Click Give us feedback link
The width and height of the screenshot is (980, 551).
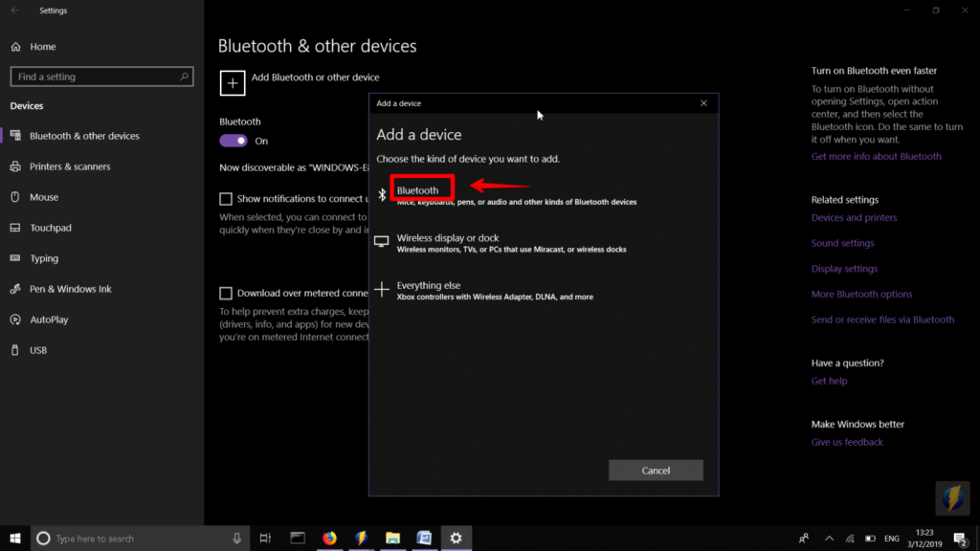pos(847,442)
